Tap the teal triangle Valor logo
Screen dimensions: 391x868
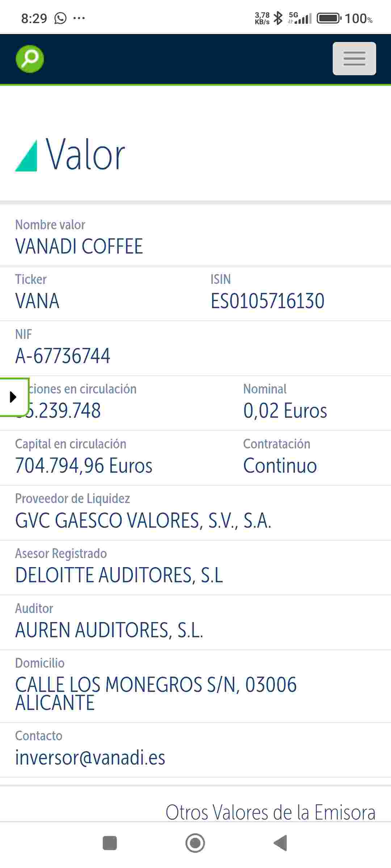point(26,156)
